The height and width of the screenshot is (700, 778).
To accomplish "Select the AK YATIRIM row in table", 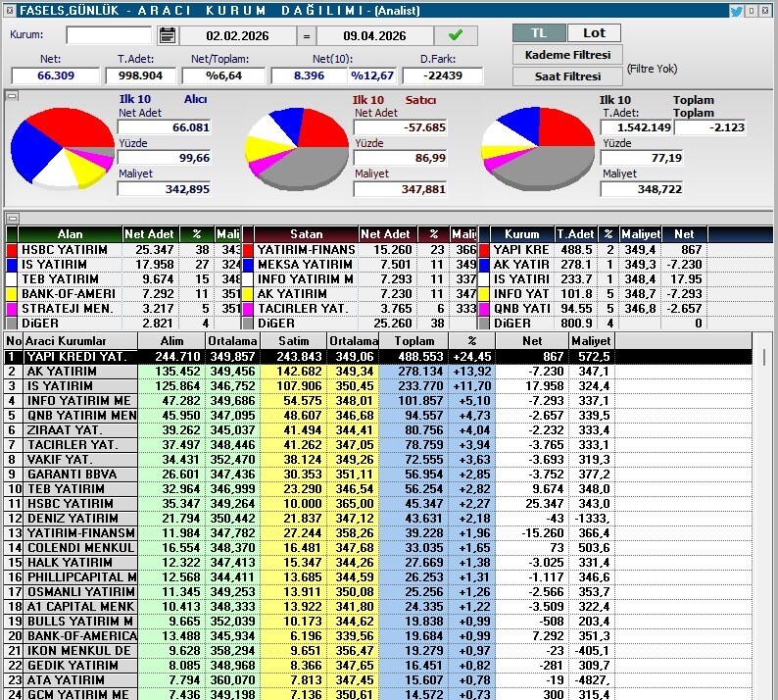I will [x=78, y=372].
